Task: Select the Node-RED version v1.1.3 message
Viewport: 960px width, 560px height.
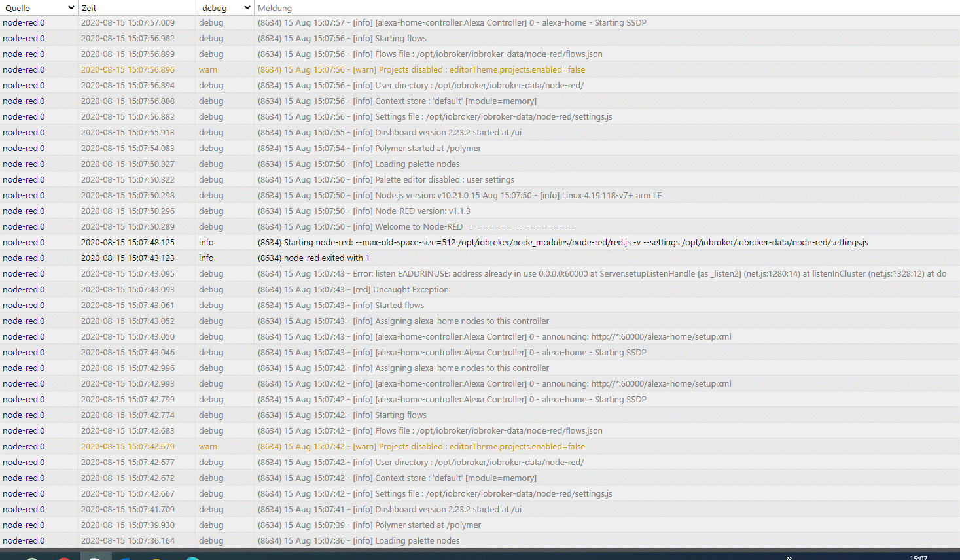Action: click(364, 211)
